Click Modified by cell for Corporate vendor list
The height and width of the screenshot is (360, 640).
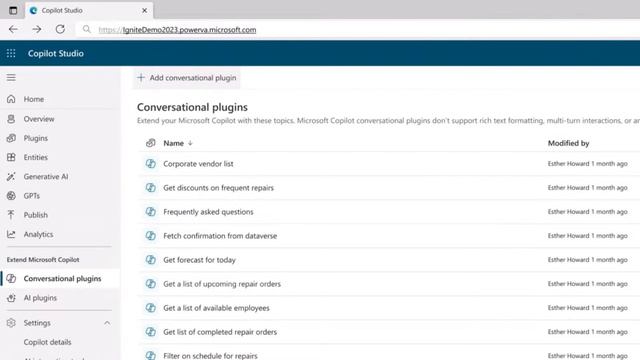pyautogui.click(x=587, y=164)
